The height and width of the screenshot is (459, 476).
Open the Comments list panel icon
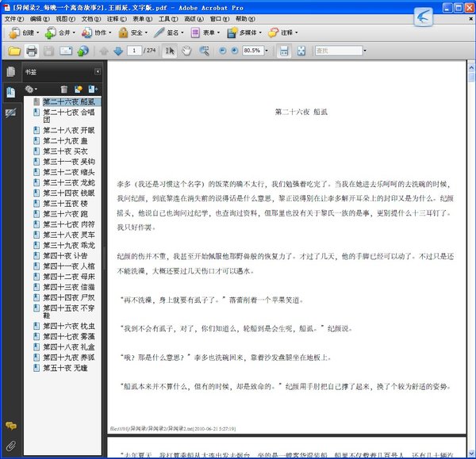11,426
